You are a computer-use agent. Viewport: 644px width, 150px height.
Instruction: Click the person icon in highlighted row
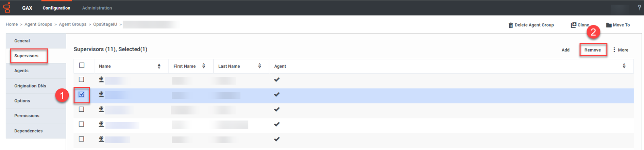[x=101, y=94]
